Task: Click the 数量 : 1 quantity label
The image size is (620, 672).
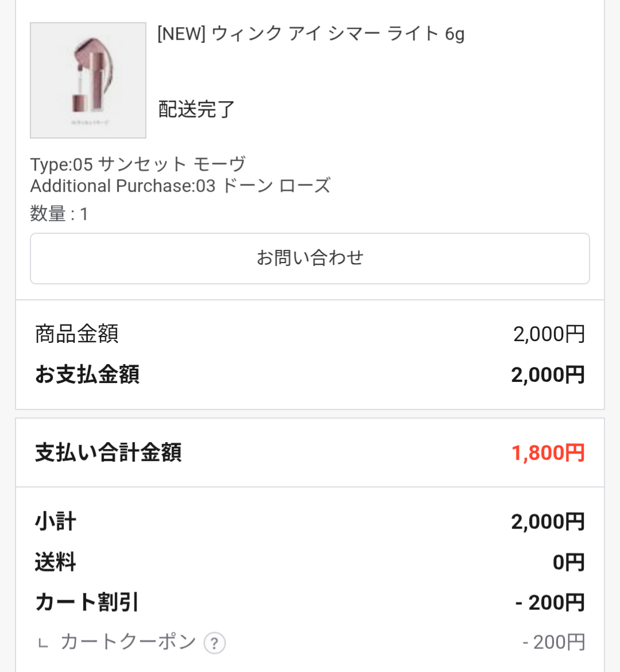Action: [x=59, y=214]
